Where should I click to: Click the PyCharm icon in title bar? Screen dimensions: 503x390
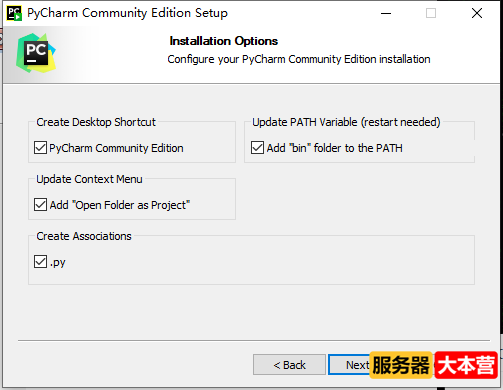pyautogui.click(x=14, y=13)
